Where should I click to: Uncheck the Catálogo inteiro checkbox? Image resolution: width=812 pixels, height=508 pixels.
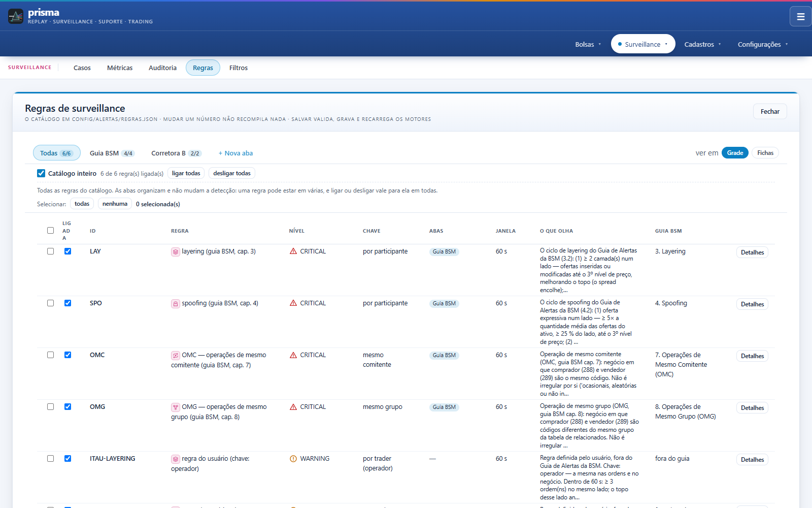(41, 173)
